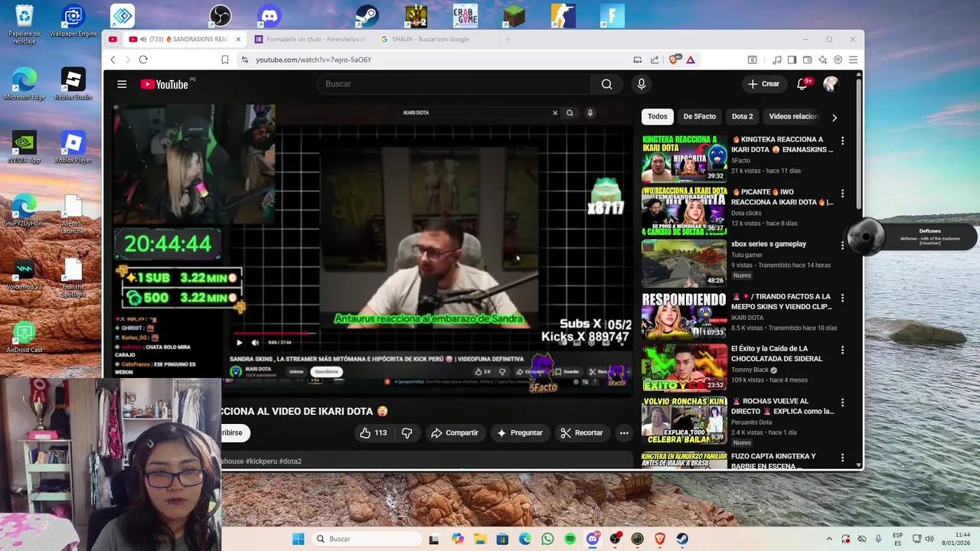The height and width of the screenshot is (551, 980).
Task: Click the Recortar button
Action: tap(582, 433)
